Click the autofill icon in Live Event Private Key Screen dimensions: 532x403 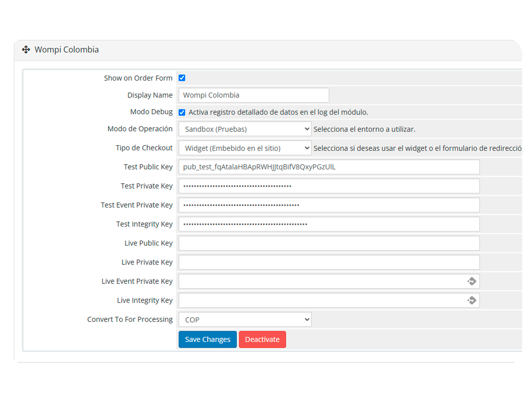[472, 281]
